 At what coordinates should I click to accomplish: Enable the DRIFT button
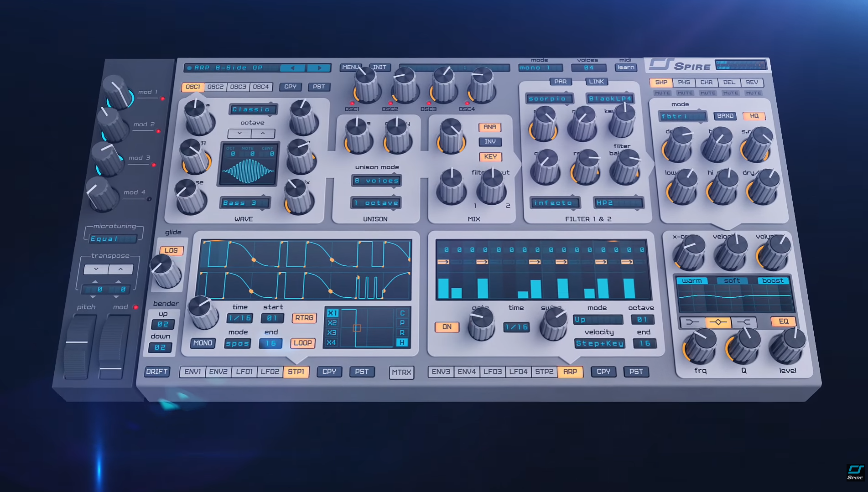coord(156,372)
